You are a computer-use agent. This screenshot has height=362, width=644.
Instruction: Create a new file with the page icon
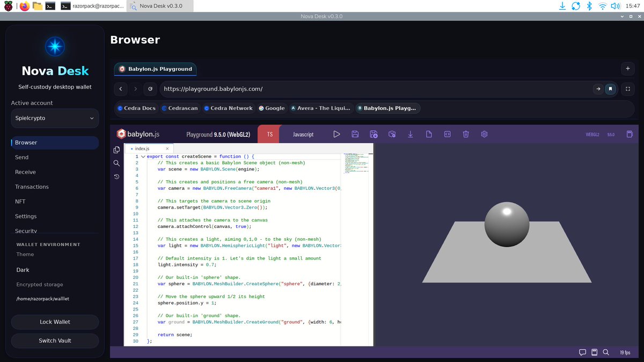(x=429, y=134)
